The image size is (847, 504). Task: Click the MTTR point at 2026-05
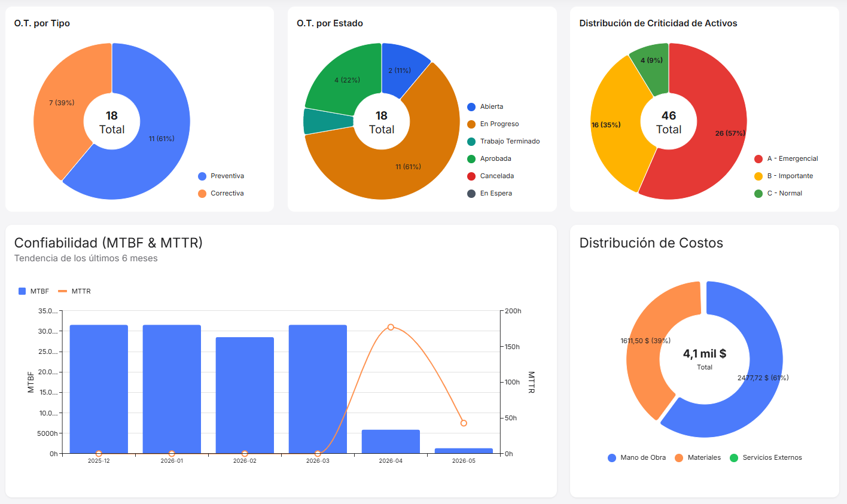tap(464, 423)
